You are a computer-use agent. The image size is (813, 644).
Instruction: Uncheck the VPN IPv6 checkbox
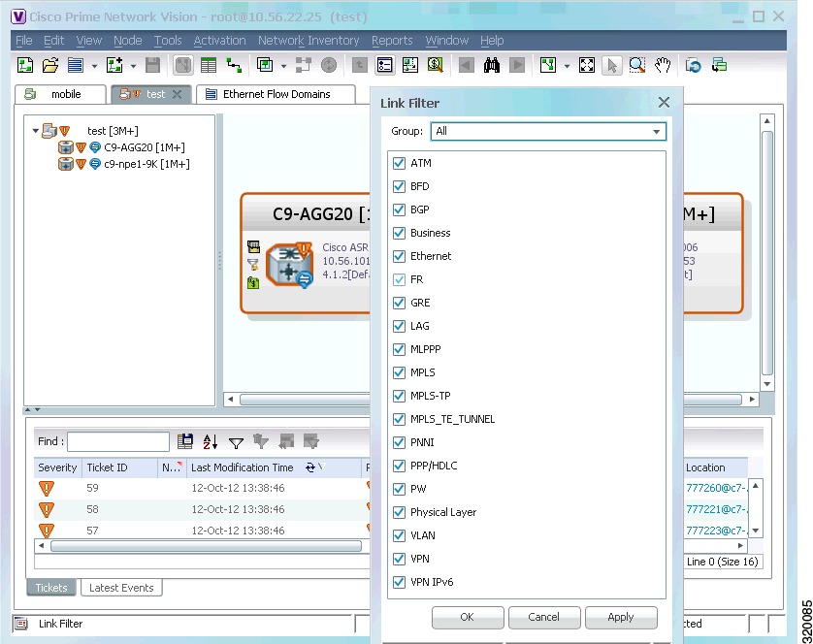(x=399, y=582)
